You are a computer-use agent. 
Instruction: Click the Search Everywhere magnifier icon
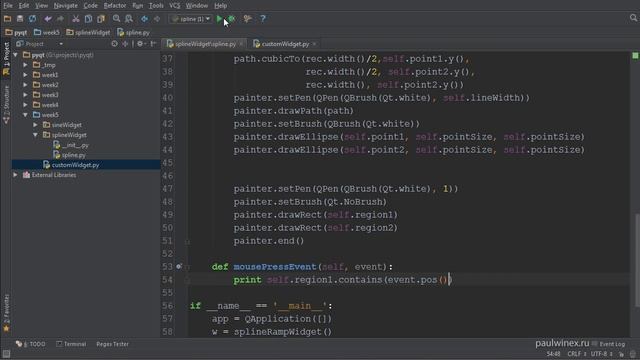pos(633,18)
